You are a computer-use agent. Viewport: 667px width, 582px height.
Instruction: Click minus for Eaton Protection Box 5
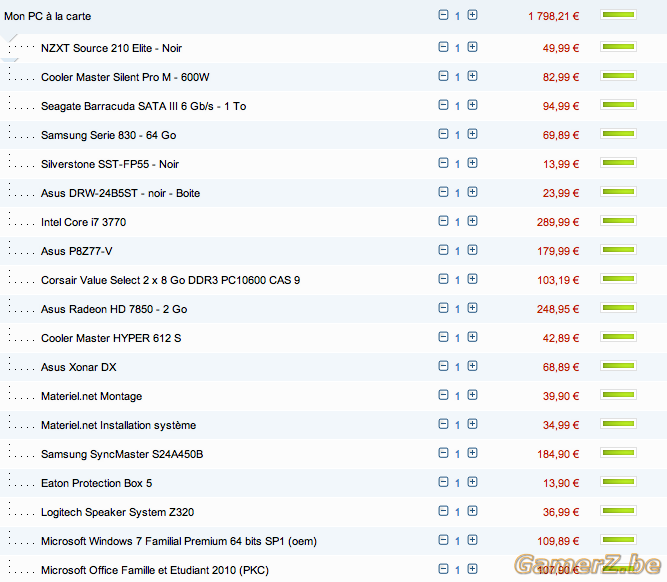tap(443, 482)
